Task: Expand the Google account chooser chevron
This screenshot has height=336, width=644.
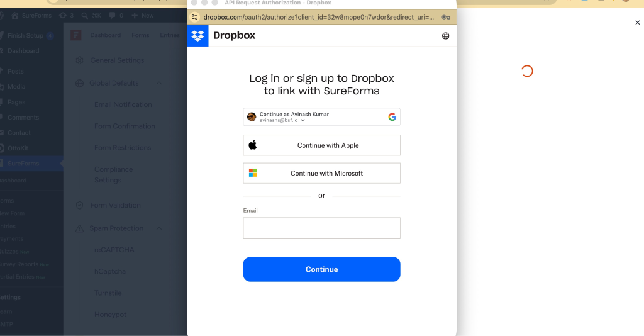Action: 303,120
